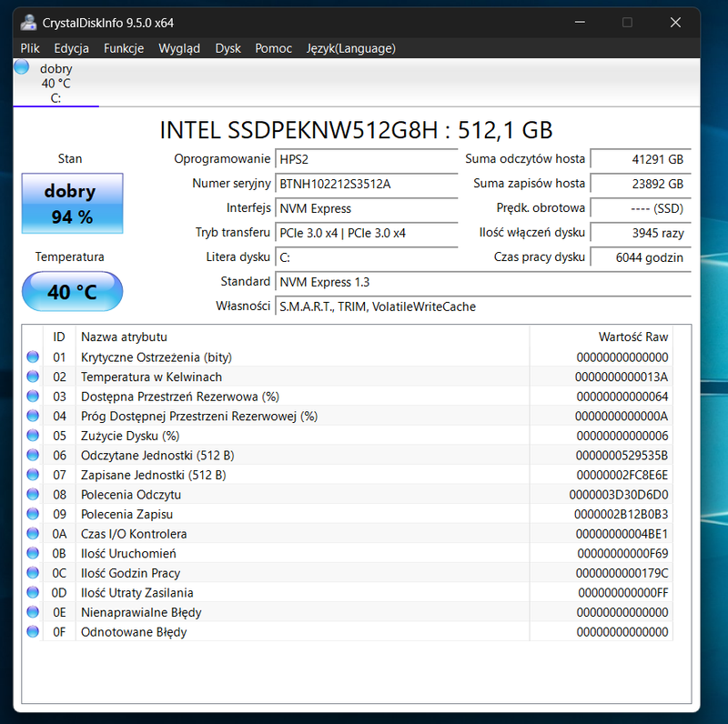
Task: Click raw value 000000529535B
Action: [622, 456]
